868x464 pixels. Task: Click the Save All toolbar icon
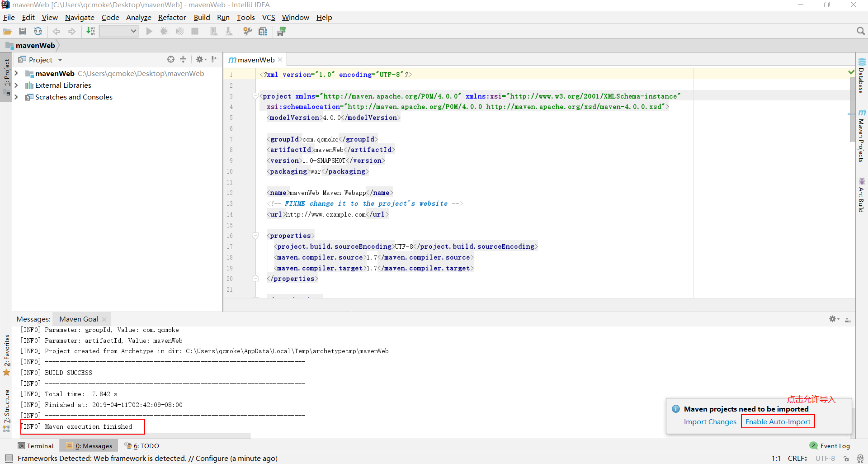pyautogui.click(x=23, y=31)
